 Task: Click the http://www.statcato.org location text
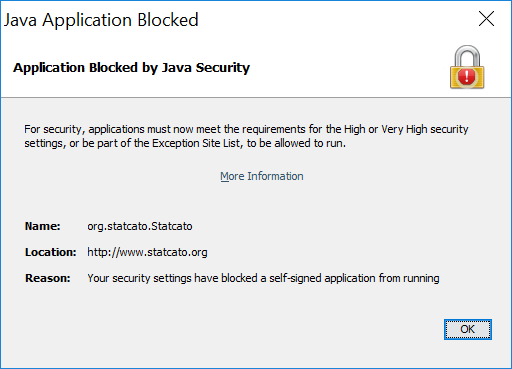[x=147, y=252]
